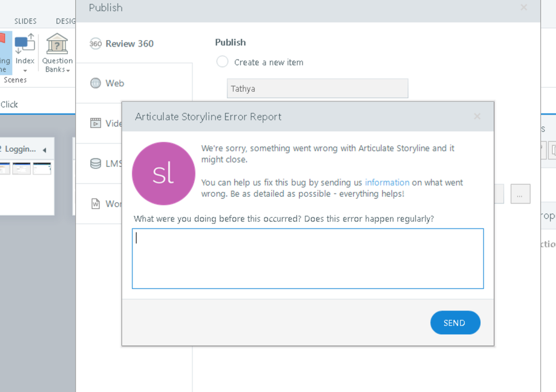Click the error description text area
The width and height of the screenshot is (556, 392).
307,259
